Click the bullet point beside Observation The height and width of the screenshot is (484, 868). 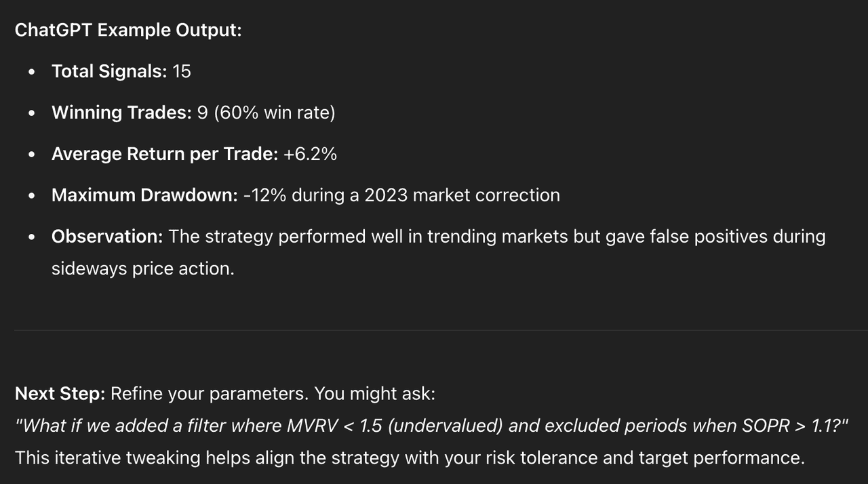(x=32, y=237)
